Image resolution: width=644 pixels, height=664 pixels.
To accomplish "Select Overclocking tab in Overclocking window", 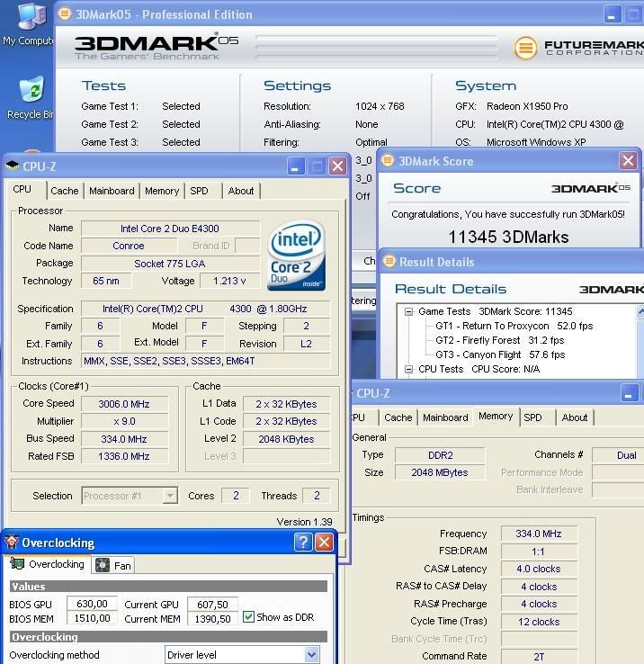I will point(48,564).
